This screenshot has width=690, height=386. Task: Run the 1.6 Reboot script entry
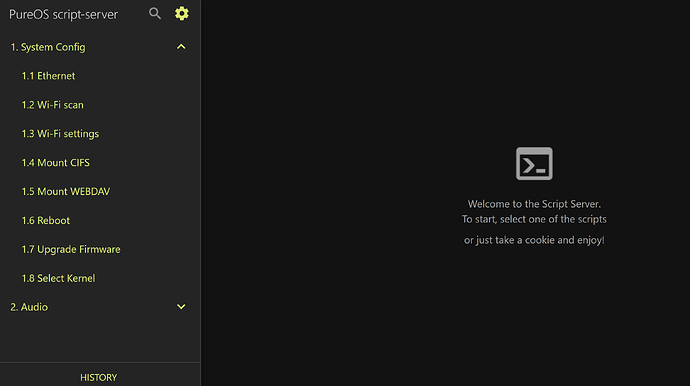[x=100, y=221]
